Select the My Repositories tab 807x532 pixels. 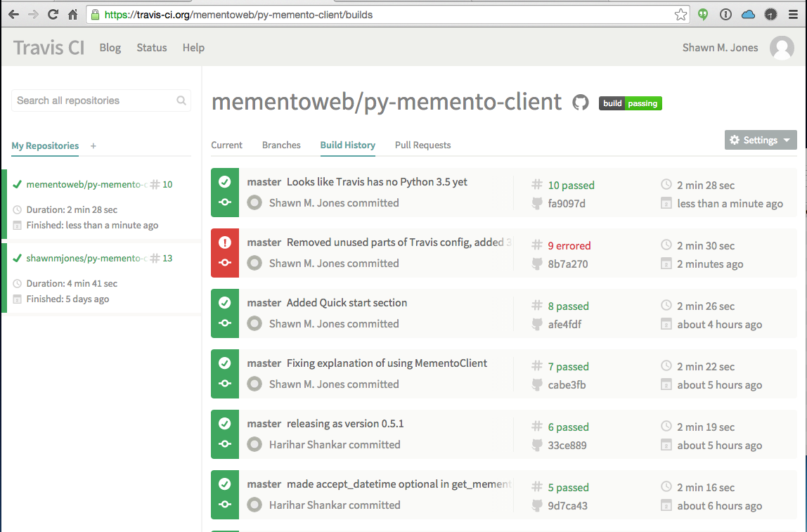[x=45, y=146]
